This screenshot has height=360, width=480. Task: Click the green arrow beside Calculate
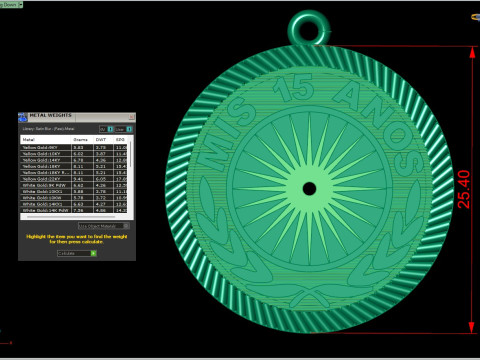point(94,253)
